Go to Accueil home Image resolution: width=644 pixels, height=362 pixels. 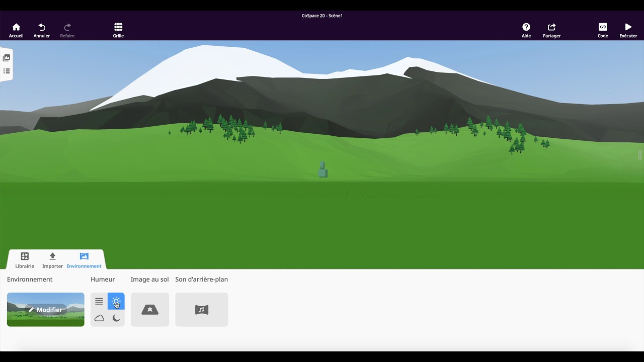(x=16, y=30)
